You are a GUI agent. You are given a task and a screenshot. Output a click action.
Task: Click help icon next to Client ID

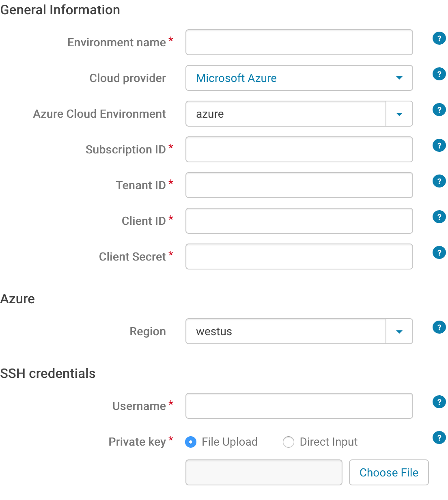pos(439,217)
